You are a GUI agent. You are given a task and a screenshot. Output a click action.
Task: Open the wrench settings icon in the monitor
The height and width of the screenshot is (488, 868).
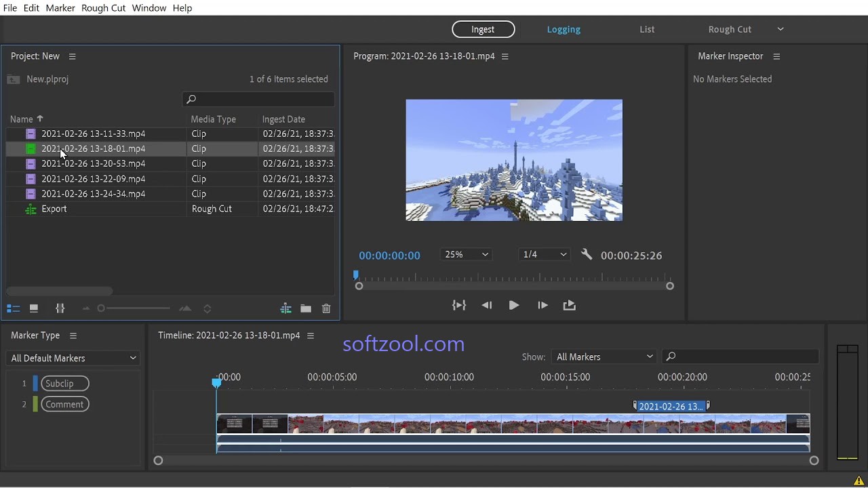[x=587, y=255]
